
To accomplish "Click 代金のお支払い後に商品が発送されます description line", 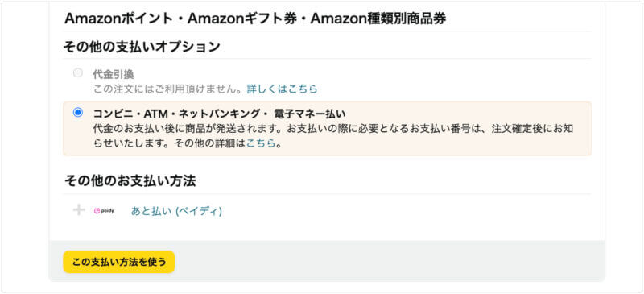I will 188,129.
